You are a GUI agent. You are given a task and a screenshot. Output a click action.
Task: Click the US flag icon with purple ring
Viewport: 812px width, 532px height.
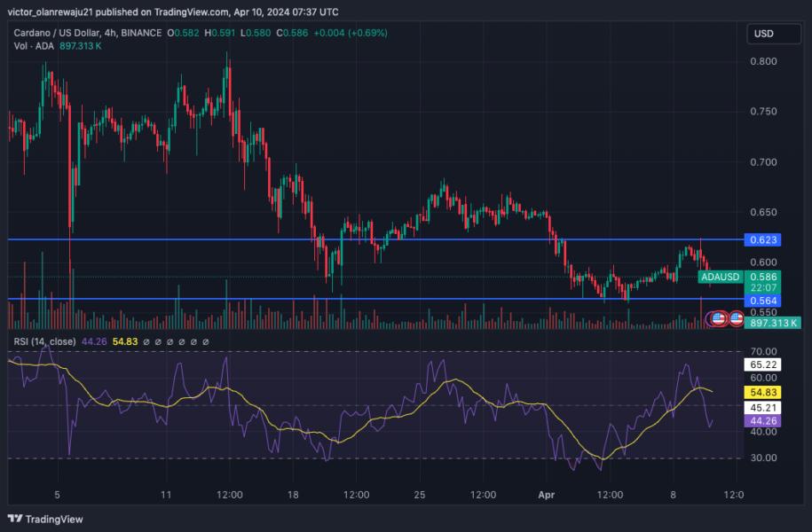click(718, 319)
